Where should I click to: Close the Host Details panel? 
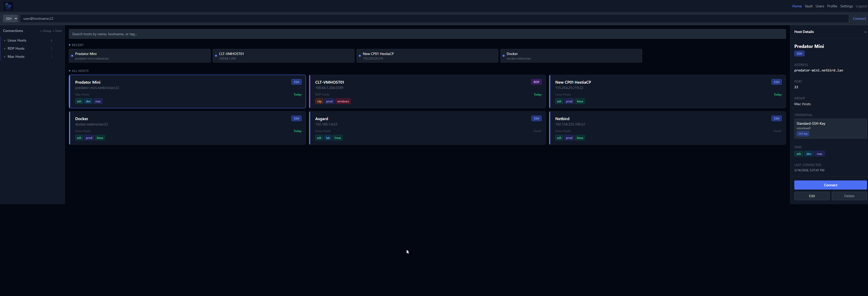tap(865, 32)
